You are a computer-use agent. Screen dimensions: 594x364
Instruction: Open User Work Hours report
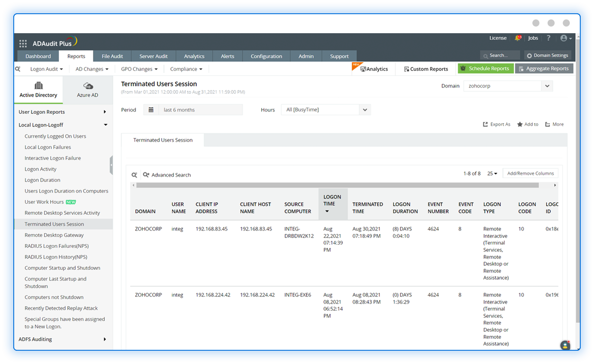tap(44, 201)
